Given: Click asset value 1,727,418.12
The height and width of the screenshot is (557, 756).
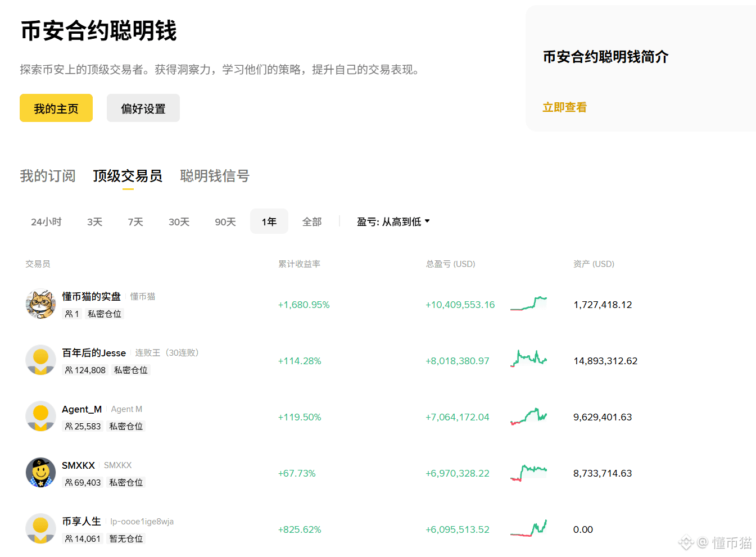Looking at the screenshot, I should [x=603, y=305].
